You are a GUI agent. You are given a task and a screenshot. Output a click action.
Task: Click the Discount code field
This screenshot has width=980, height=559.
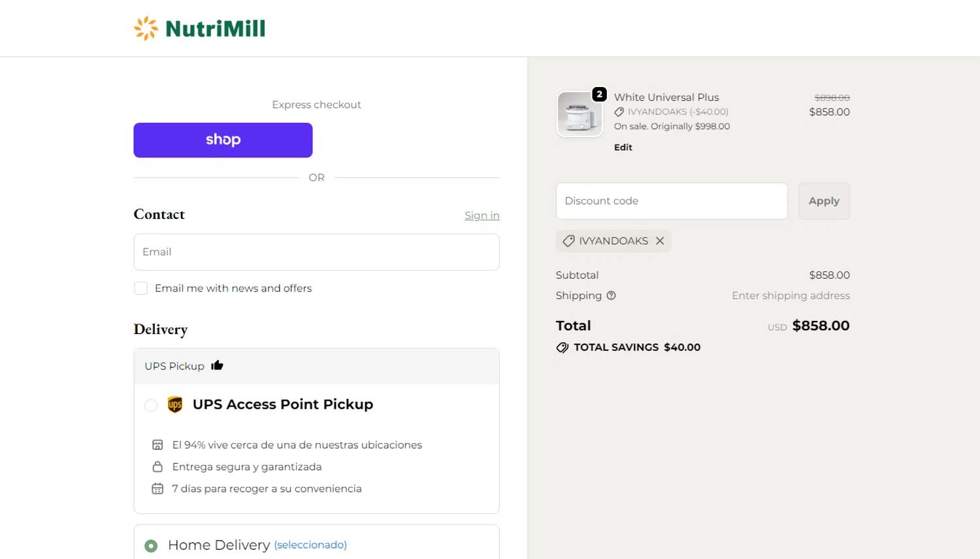point(672,201)
